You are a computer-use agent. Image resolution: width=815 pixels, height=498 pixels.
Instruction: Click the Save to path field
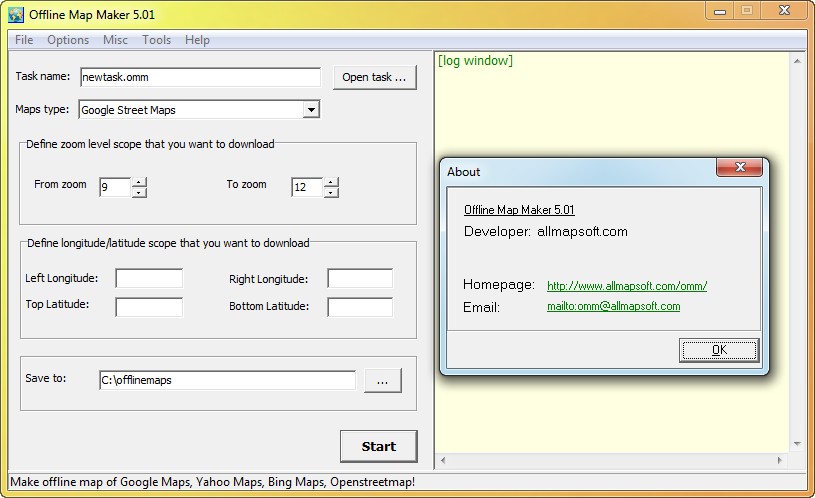(x=228, y=380)
